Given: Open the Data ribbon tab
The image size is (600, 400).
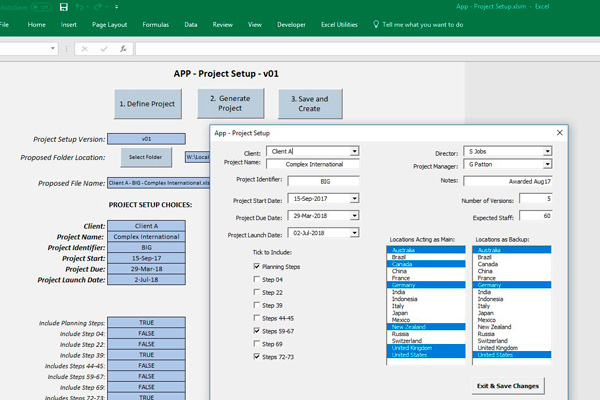Looking at the screenshot, I should 191,24.
